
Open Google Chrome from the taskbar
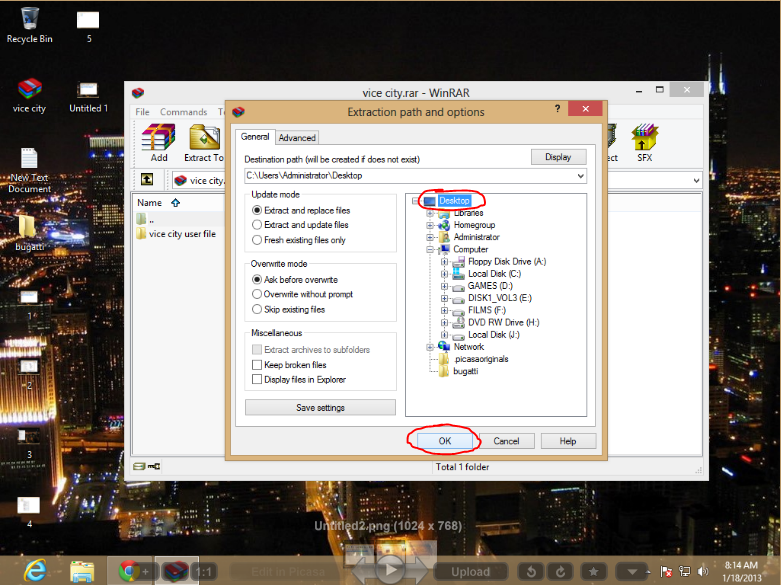[x=129, y=571]
